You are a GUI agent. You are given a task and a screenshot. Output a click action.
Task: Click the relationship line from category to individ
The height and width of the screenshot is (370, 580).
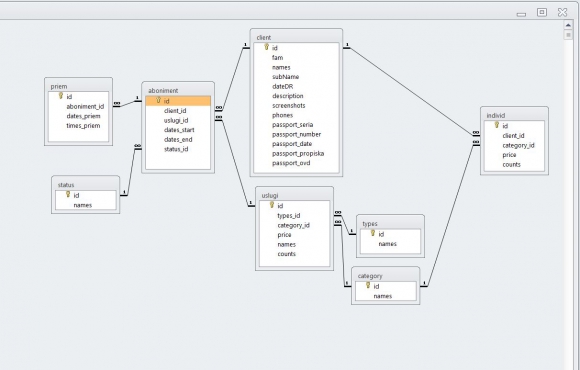[x=451, y=215]
